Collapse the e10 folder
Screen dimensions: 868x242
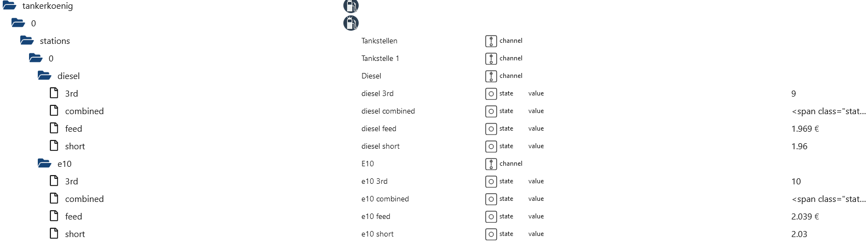coord(44,164)
